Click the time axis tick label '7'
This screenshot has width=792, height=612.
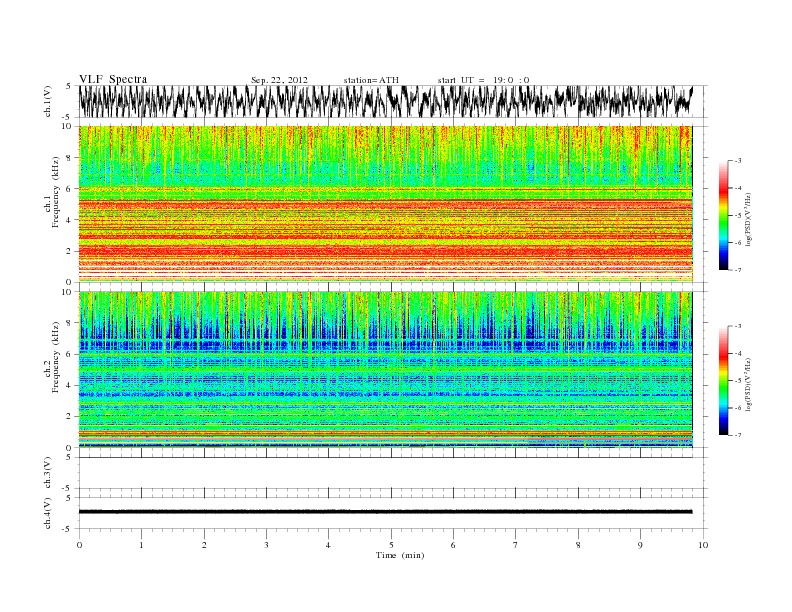516,545
